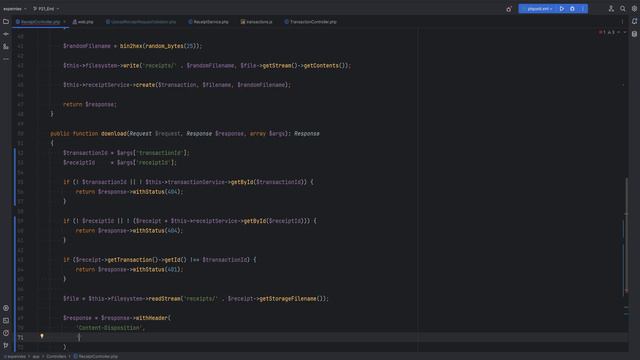
Task: Show more tool windows ellipsis in left sidebar
Action: [x=6, y=59]
